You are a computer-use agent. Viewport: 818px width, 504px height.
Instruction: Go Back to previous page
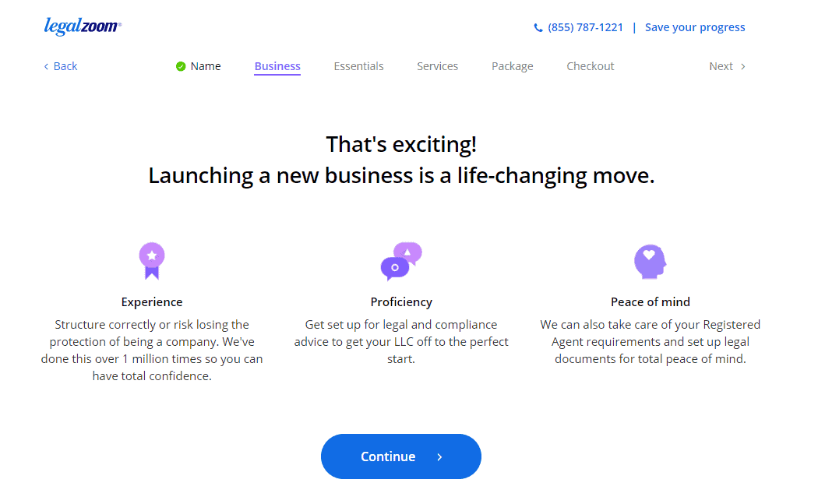(61, 66)
